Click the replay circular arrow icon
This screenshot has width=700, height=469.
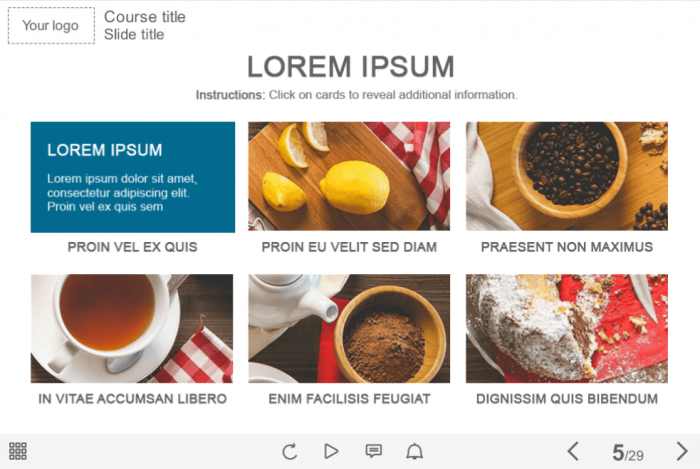[289, 451]
